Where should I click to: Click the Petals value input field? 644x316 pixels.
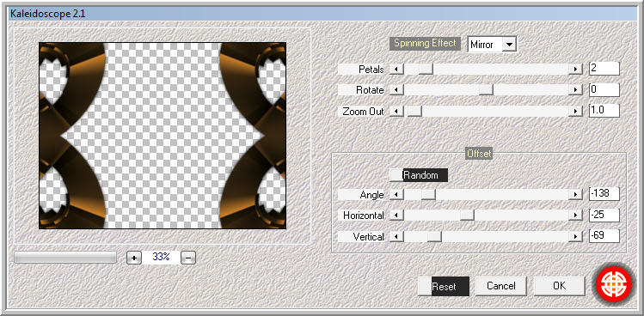tap(604, 69)
